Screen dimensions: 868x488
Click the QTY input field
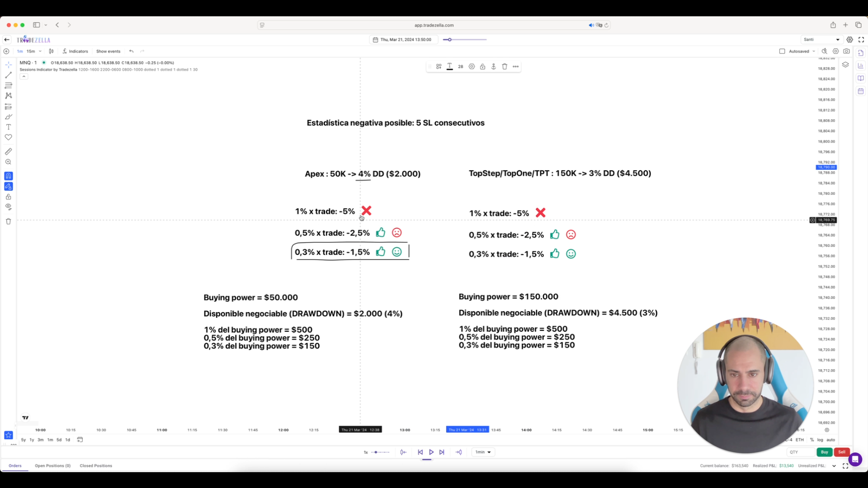click(800, 452)
